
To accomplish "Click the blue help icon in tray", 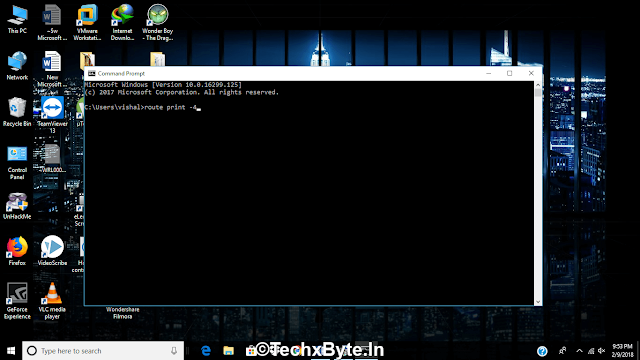I will pyautogui.click(x=542, y=351).
